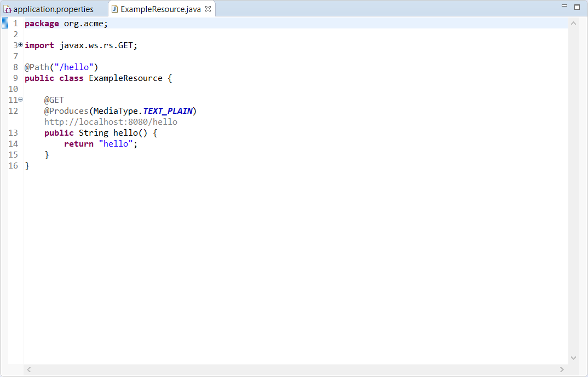
Task: Click the Java file icon on ExampleResource.java tab
Action: click(x=114, y=9)
